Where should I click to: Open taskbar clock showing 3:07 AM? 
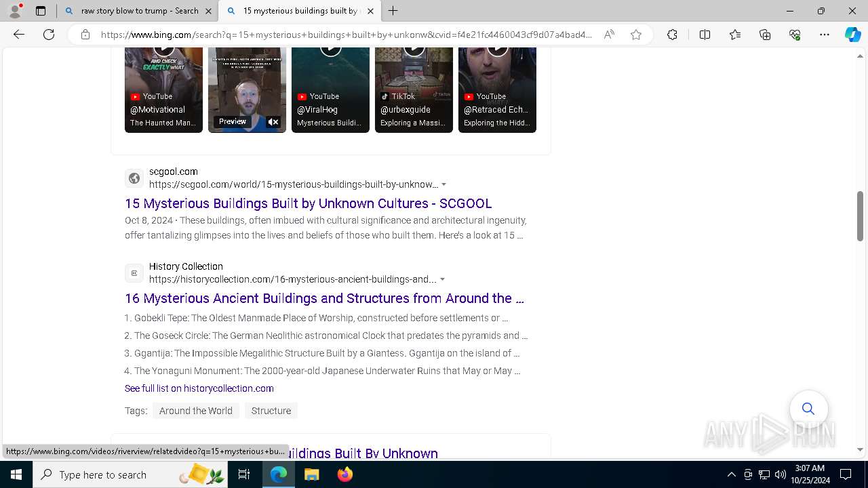click(809, 474)
